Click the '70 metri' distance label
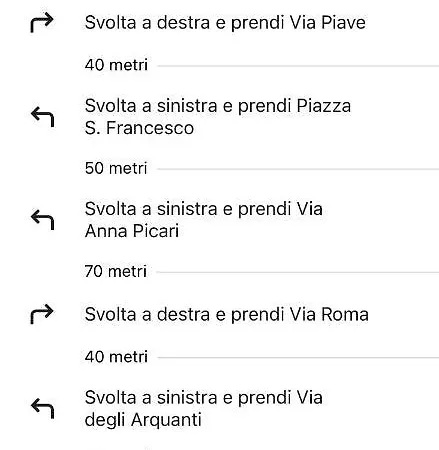This screenshot has height=450, width=439. 116,271
